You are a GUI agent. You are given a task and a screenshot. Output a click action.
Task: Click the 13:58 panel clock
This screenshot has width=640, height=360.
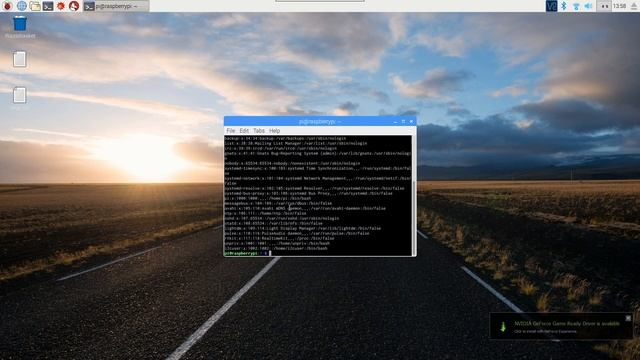point(619,6)
